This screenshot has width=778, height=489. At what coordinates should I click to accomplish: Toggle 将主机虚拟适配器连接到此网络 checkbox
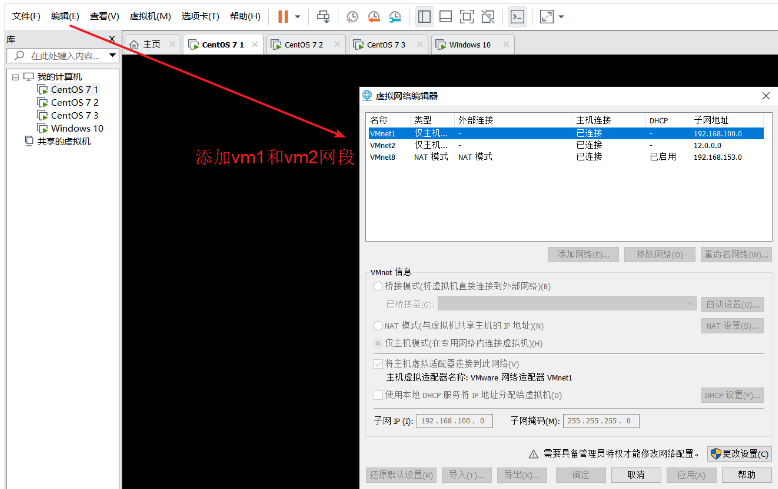pyautogui.click(x=378, y=364)
